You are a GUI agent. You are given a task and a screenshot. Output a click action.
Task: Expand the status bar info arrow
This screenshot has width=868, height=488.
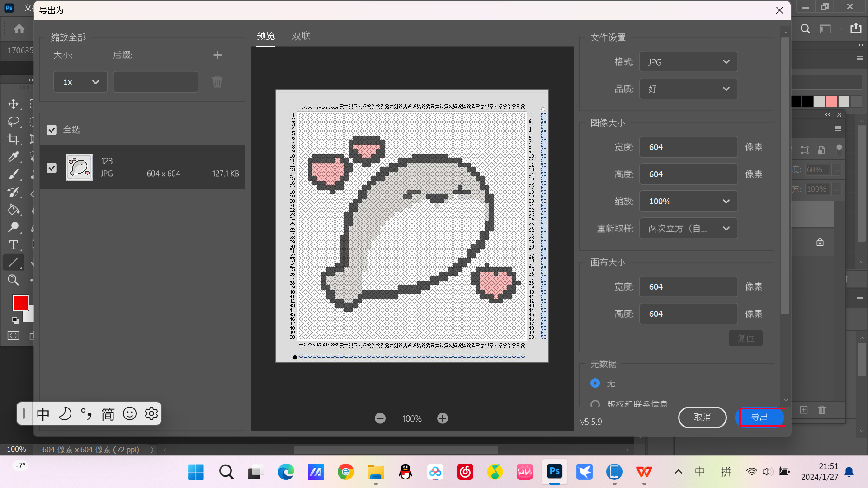[x=152, y=450]
